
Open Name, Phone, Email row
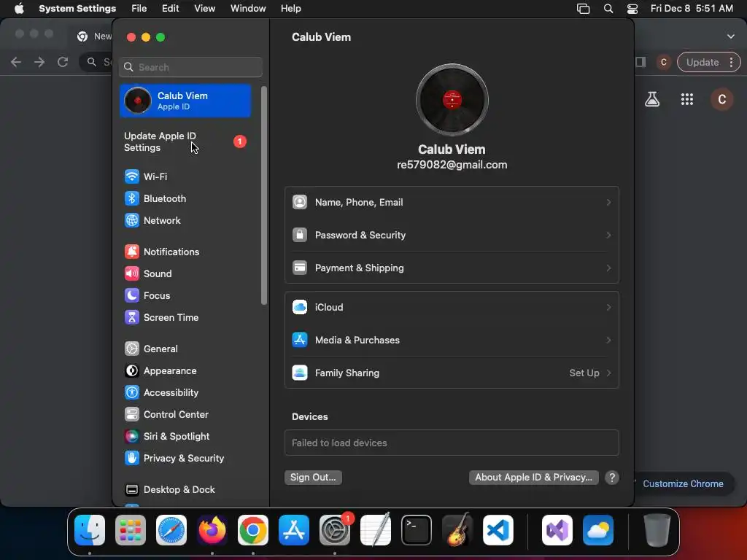(452, 203)
